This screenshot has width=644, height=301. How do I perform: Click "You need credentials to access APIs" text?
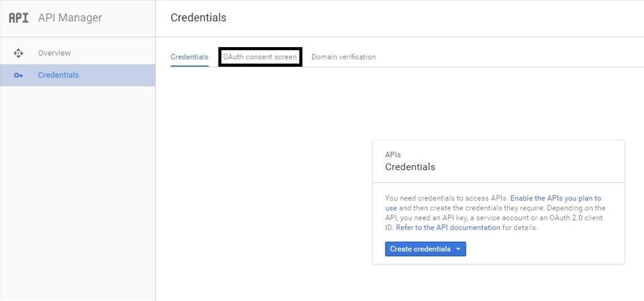(446, 198)
